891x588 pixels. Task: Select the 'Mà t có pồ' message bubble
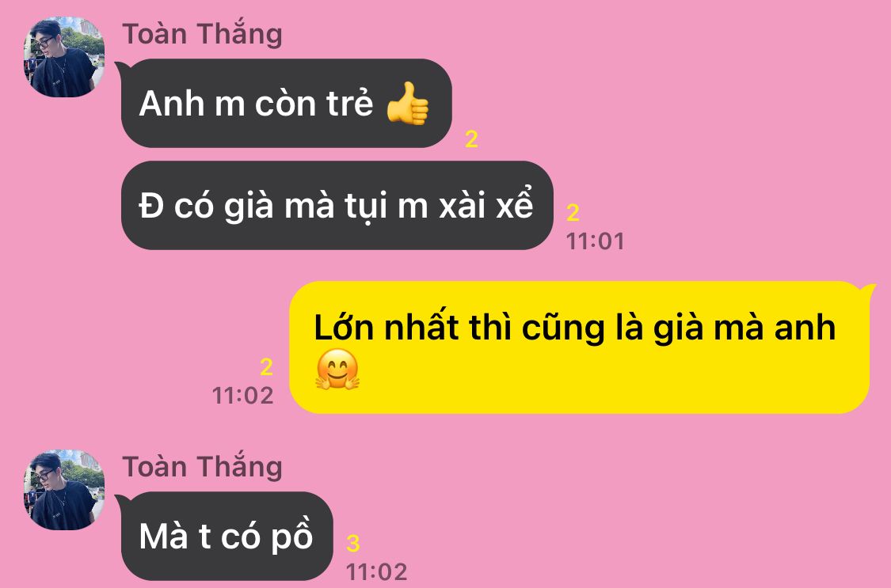point(227,536)
